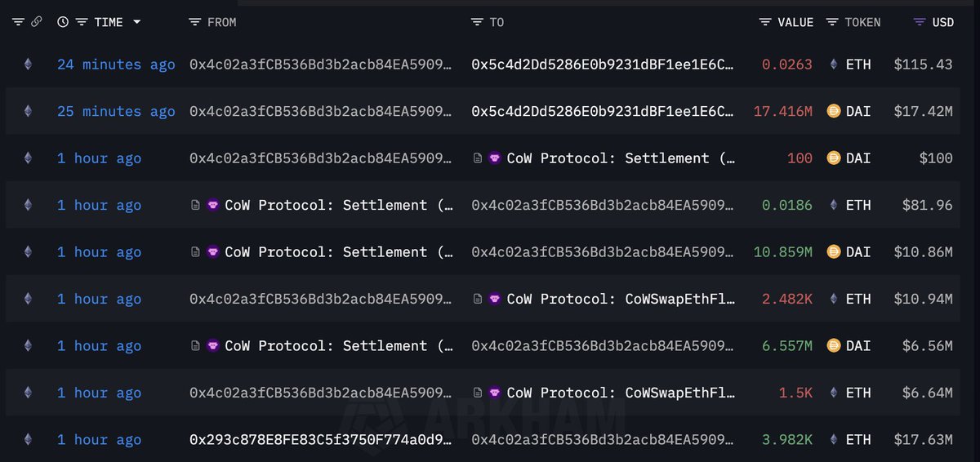Open the purple USD filter icon
Viewport: 980px width, 462px height.
(920, 22)
